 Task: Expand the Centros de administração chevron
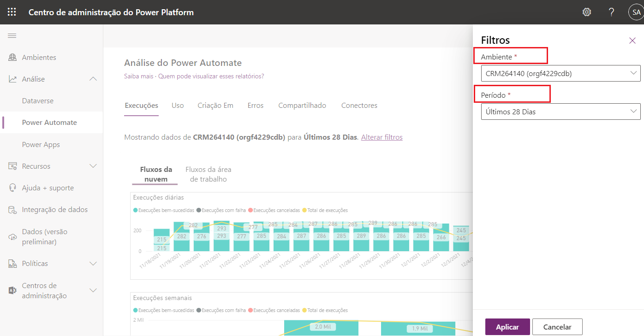click(93, 290)
